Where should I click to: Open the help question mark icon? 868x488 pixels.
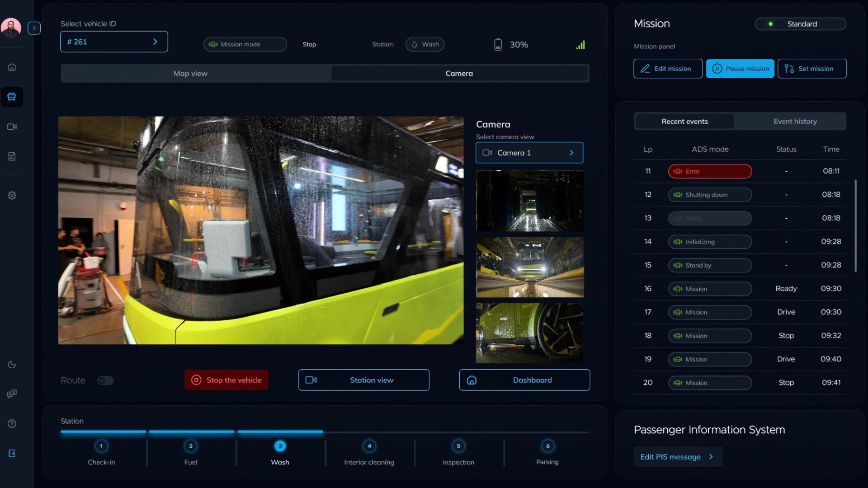click(12, 423)
